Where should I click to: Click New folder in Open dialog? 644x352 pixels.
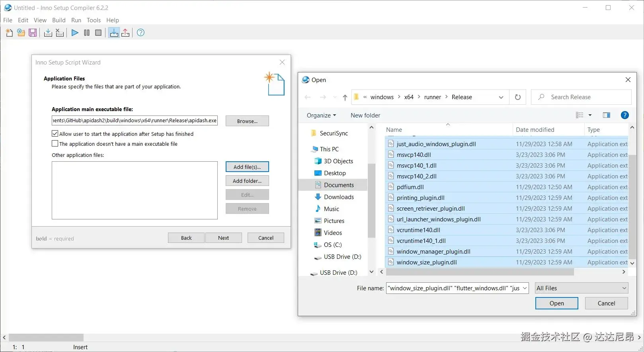365,115
